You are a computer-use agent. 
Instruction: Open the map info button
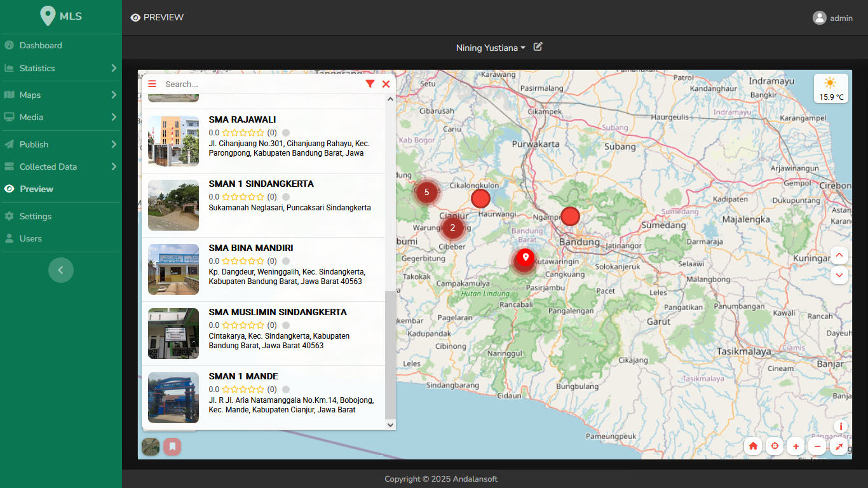[x=840, y=426]
